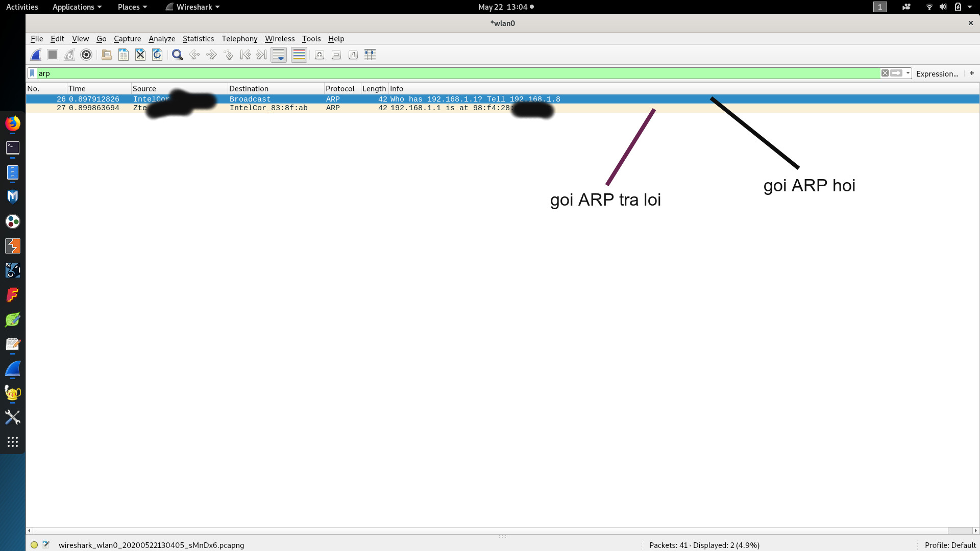
Task: Go to a specified packet
Action: [228, 55]
